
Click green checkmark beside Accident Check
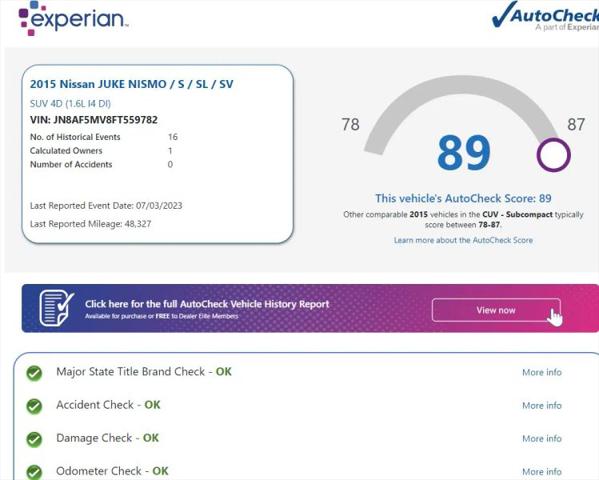pyautogui.click(x=34, y=406)
